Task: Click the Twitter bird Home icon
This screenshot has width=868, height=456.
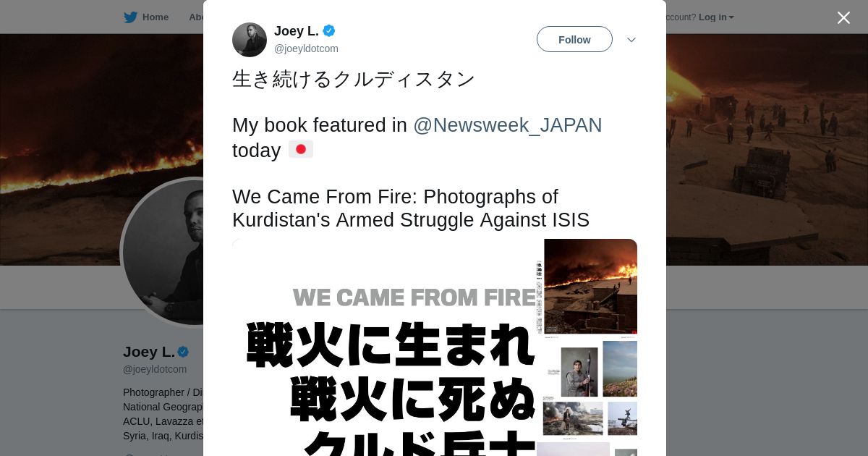Action: (x=130, y=17)
